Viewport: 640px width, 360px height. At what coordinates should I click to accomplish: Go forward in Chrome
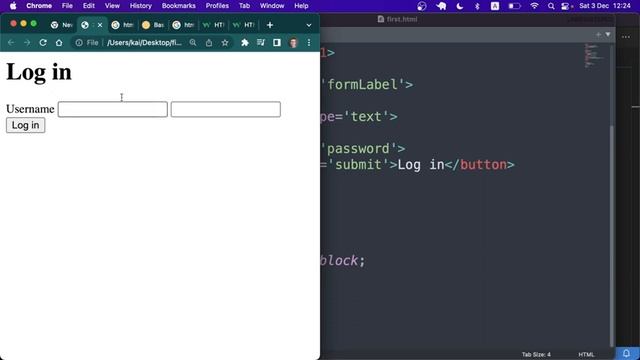pyautogui.click(x=27, y=42)
